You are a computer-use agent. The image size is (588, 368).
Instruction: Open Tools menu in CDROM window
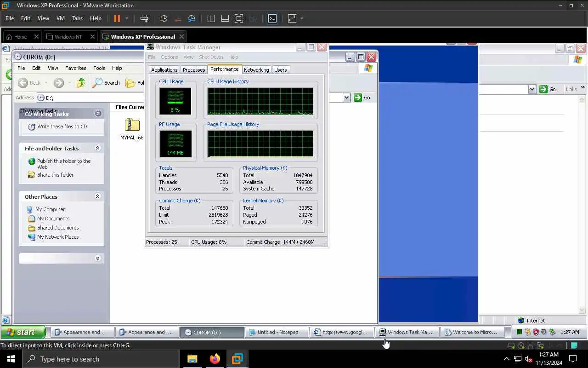pyautogui.click(x=99, y=68)
